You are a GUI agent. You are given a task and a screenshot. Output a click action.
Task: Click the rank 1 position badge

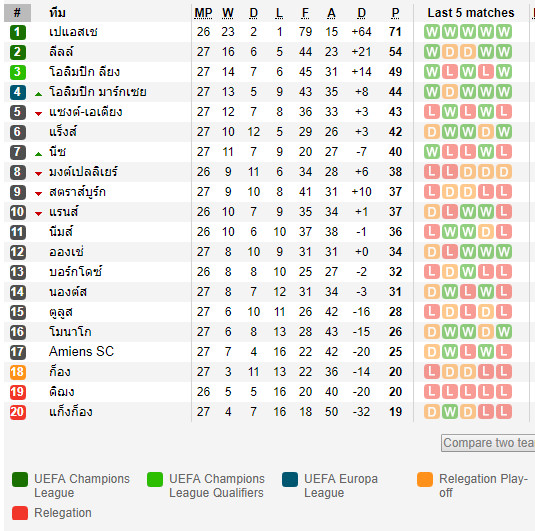point(17,32)
